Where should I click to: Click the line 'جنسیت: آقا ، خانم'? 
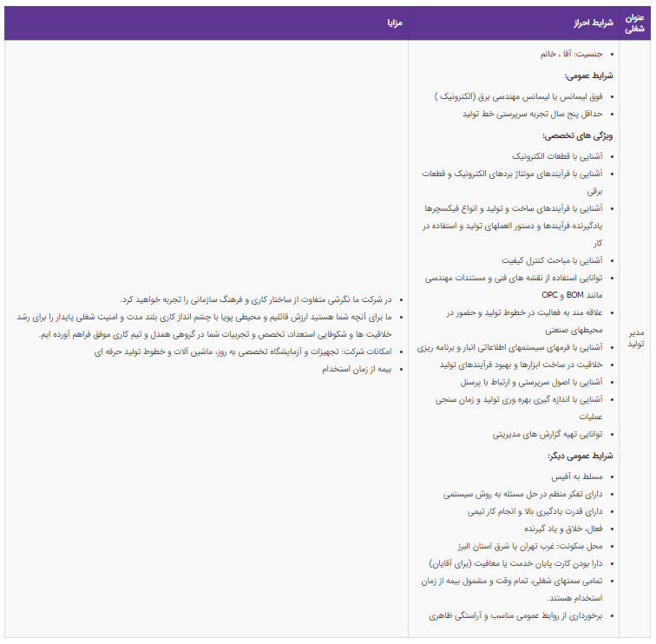(x=571, y=54)
